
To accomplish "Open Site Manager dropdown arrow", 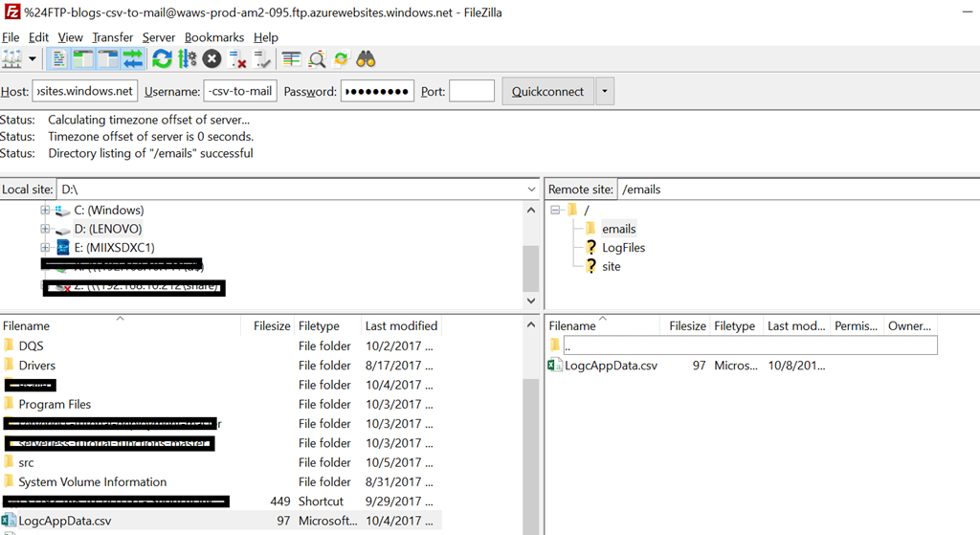I will tap(33, 59).
